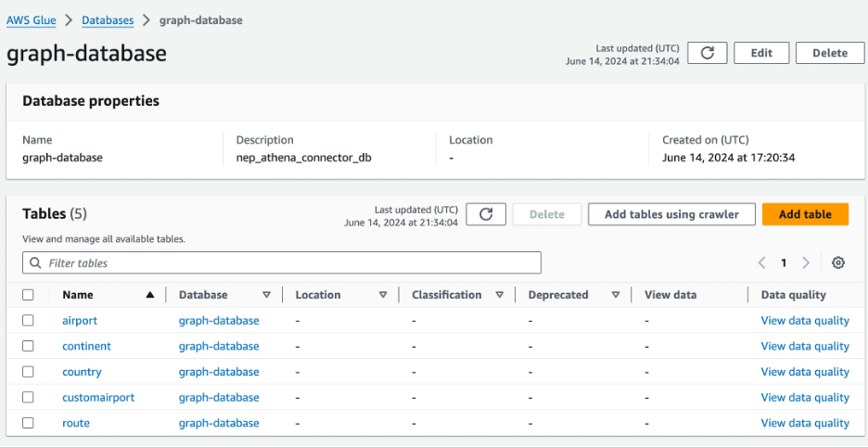Open table preferences gear icon
The image size is (868, 447).
click(x=838, y=263)
